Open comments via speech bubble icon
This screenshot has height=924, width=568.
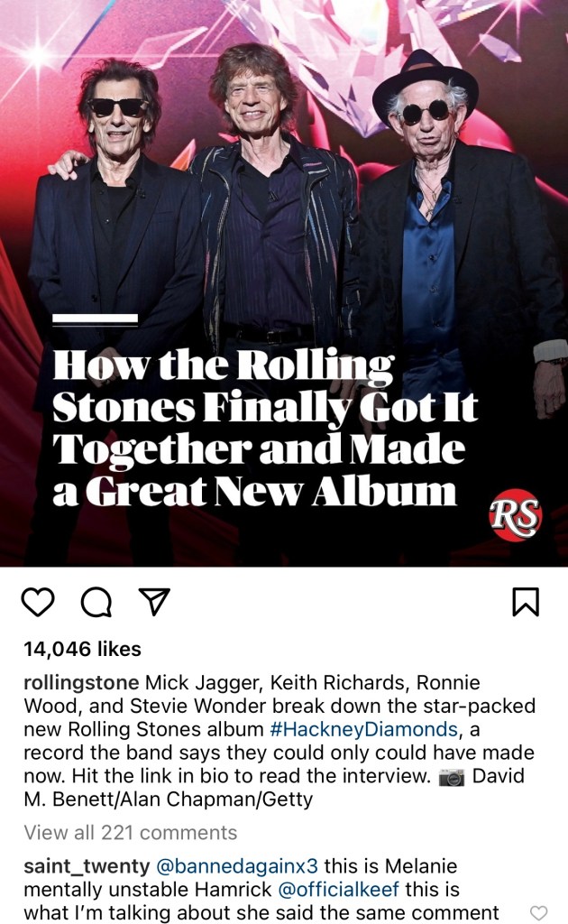[x=96, y=602]
